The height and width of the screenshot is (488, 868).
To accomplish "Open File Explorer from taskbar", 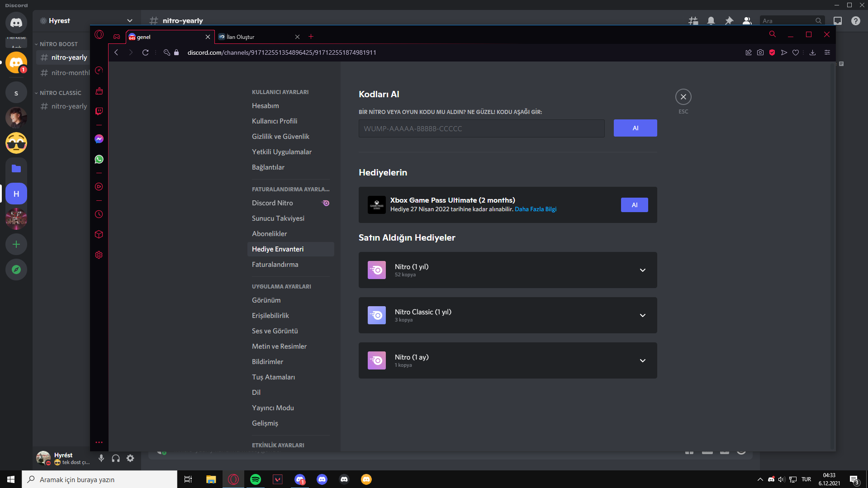I will (211, 479).
